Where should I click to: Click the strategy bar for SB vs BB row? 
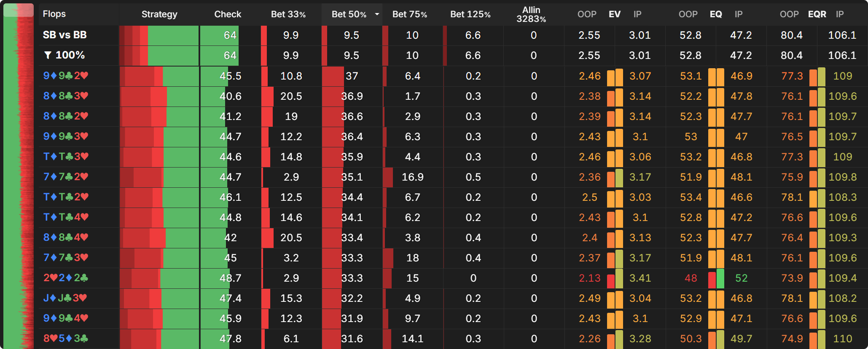[159, 35]
